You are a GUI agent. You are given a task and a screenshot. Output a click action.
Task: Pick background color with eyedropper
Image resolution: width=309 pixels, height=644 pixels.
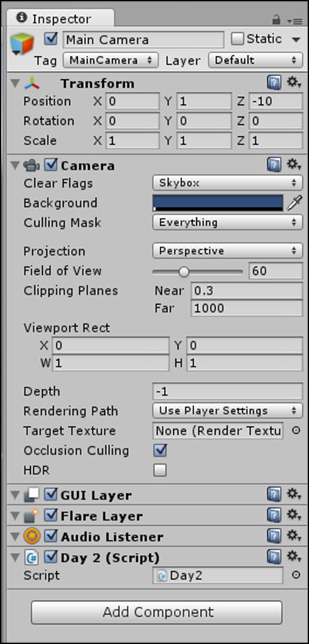[294, 203]
